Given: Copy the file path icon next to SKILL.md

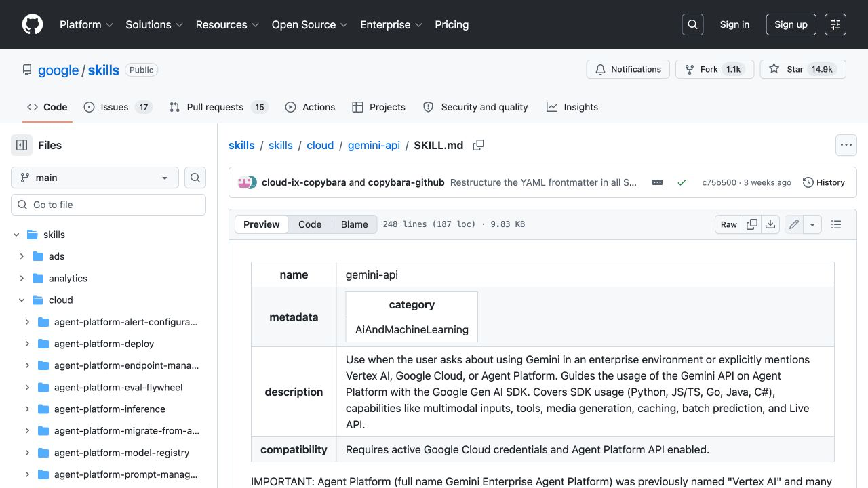Looking at the screenshot, I should click(478, 145).
